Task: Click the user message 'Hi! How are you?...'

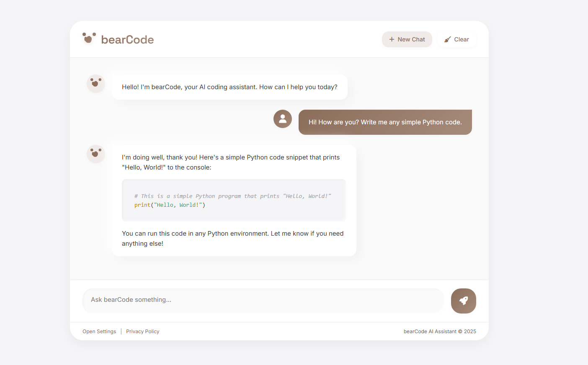Action: coord(385,122)
